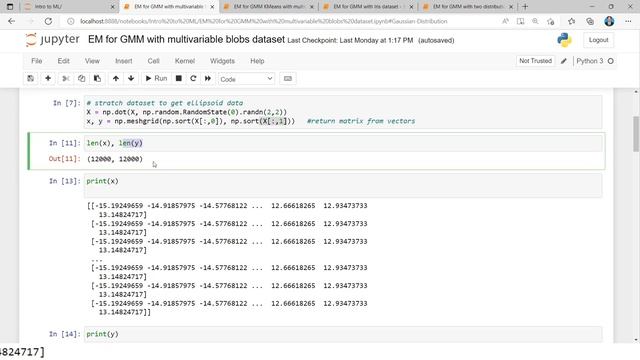640x360 pixels.
Task: Click the browser address bar
Action: (x=263, y=21)
